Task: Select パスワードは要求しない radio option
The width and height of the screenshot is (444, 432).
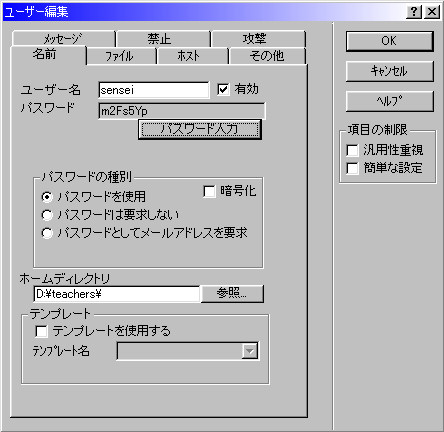Action: click(47, 215)
